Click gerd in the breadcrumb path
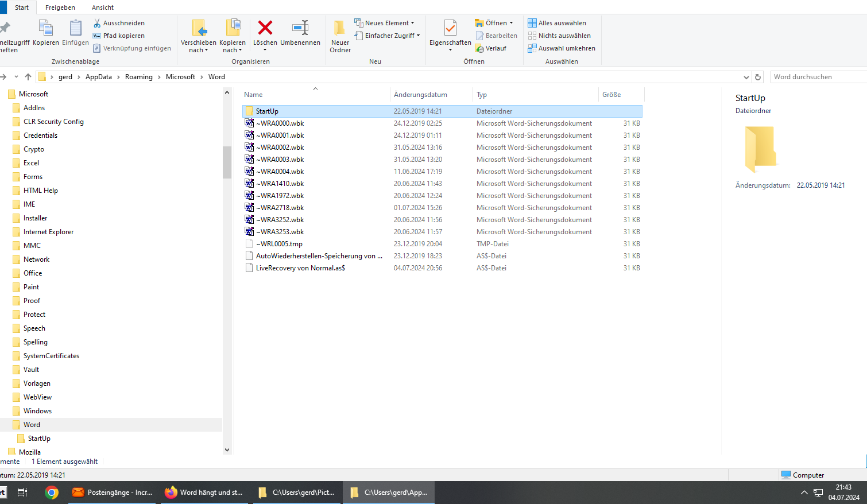The height and width of the screenshot is (504, 867). pyautogui.click(x=65, y=77)
